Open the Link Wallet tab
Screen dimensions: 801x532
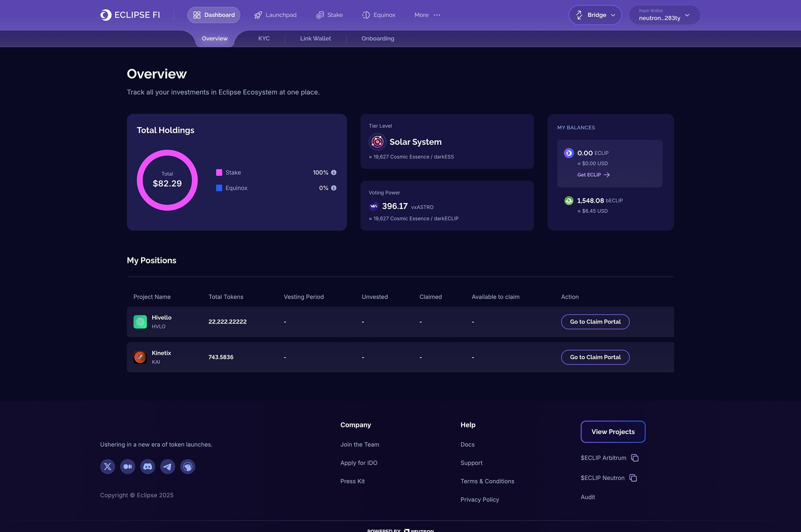click(315, 38)
